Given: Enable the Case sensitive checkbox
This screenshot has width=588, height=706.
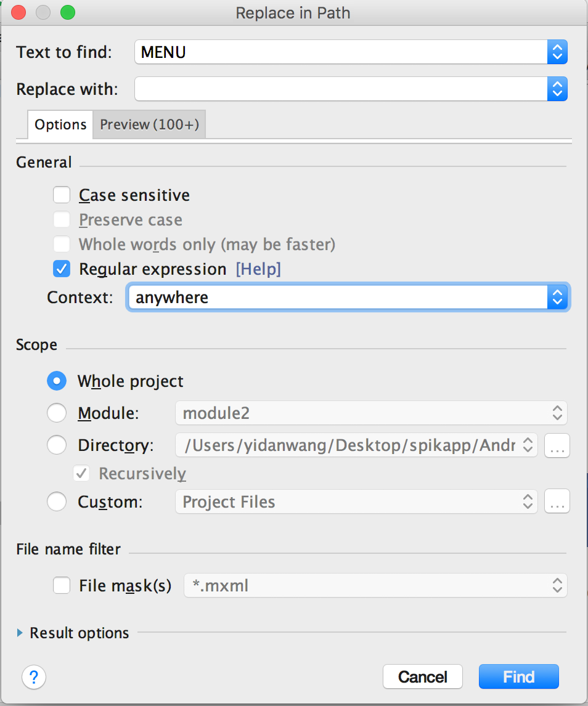Looking at the screenshot, I should (x=62, y=195).
